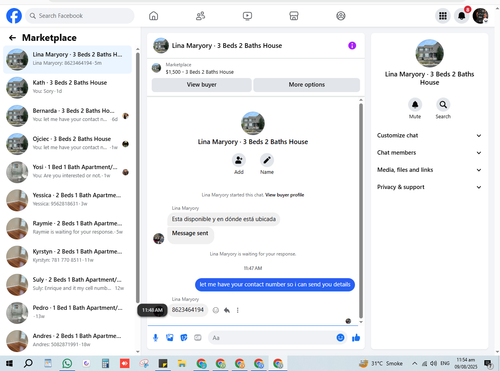The height and width of the screenshot is (371, 500).
Task: Open the View buyer profile link
Action: (x=285, y=195)
